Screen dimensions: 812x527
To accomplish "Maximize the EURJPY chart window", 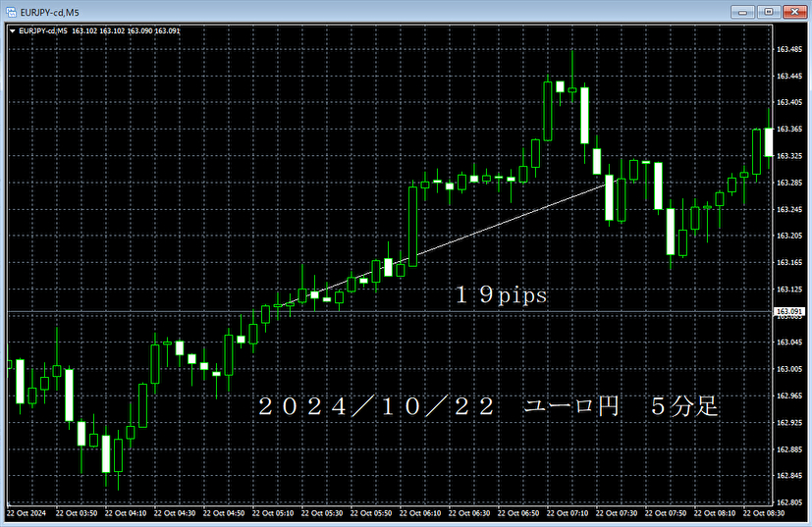I will click(x=769, y=12).
